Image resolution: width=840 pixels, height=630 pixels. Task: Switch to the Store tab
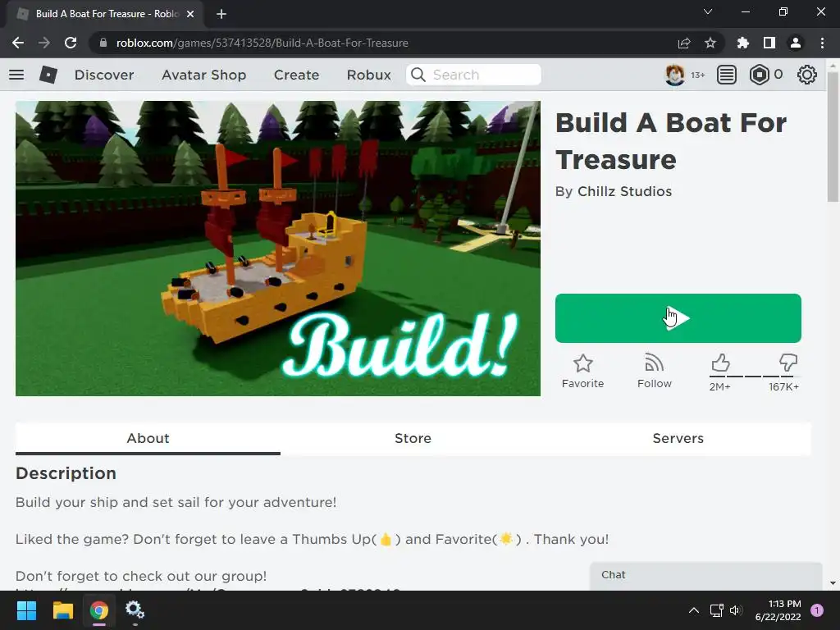point(413,438)
